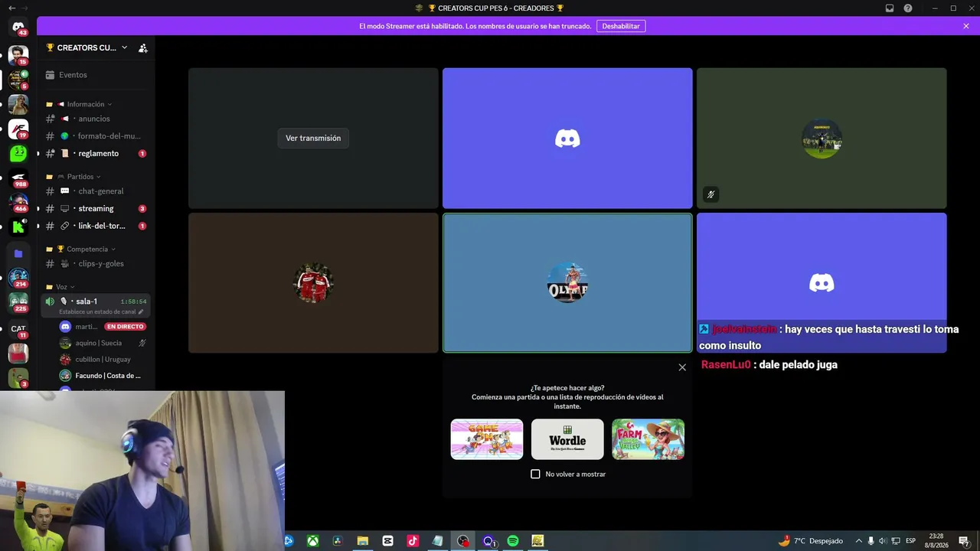Open the CAT server with the 11 badge
This screenshot has width=980, height=551.
tap(18, 329)
